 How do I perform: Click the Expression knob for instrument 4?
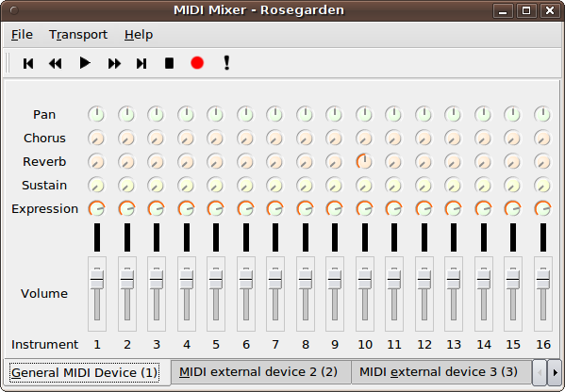pos(187,209)
